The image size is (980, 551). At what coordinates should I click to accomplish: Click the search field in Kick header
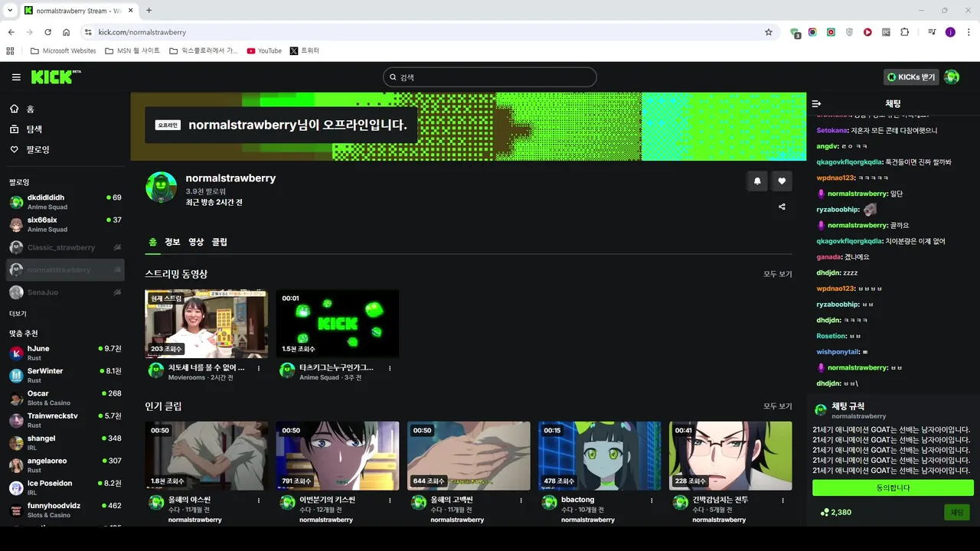[490, 77]
